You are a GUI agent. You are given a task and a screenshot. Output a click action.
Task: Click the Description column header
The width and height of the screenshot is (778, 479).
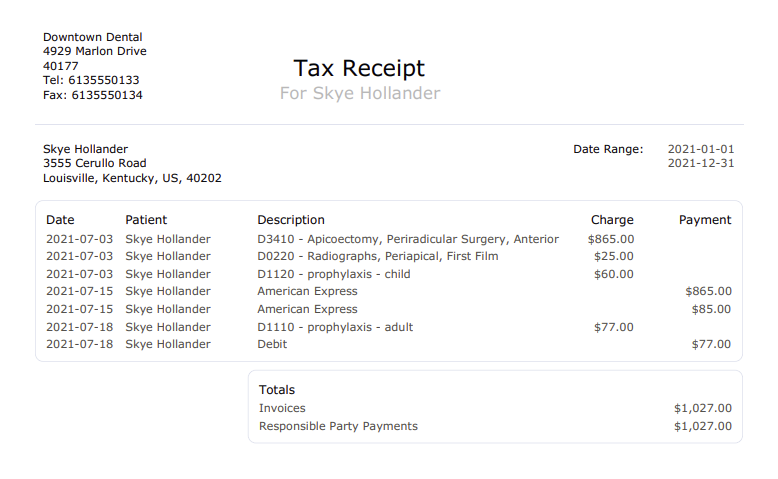tap(291, 220)
